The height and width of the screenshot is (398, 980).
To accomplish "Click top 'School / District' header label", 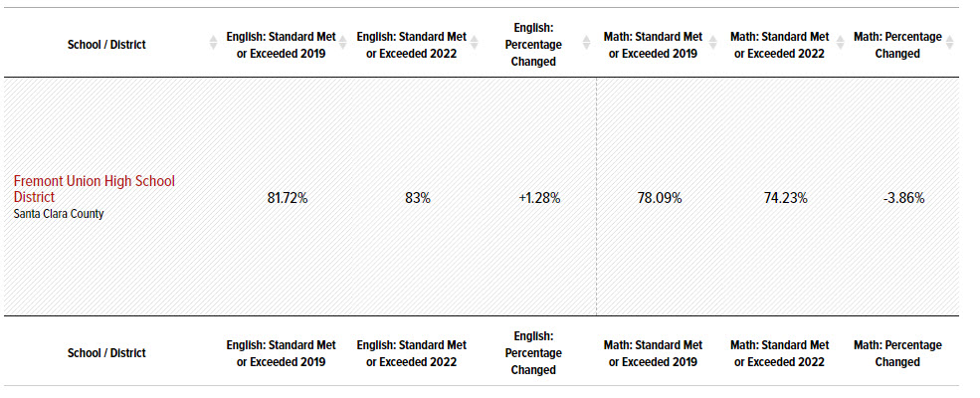I will pyautogui.click(x=105, y=45).
